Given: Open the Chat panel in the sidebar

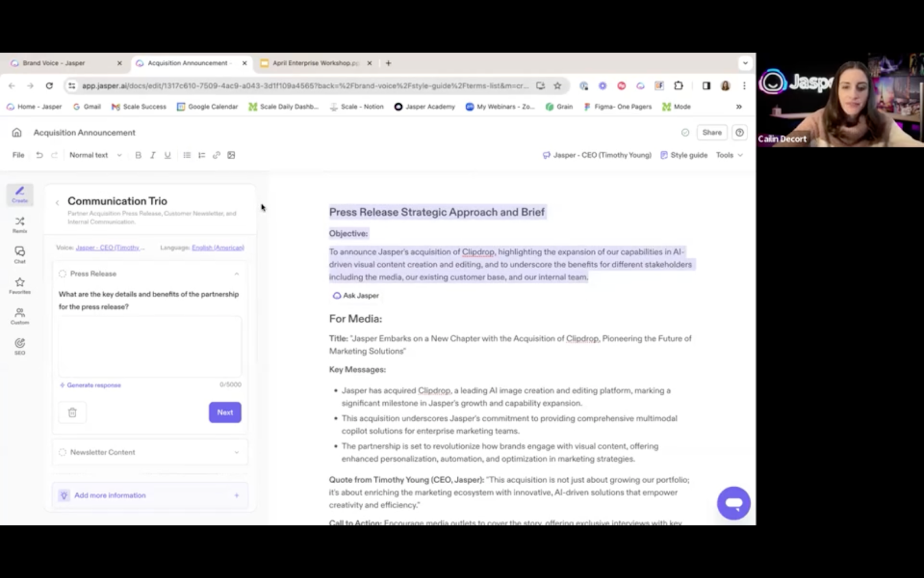Looking at the screenshot, I should (x=20, y=255).
